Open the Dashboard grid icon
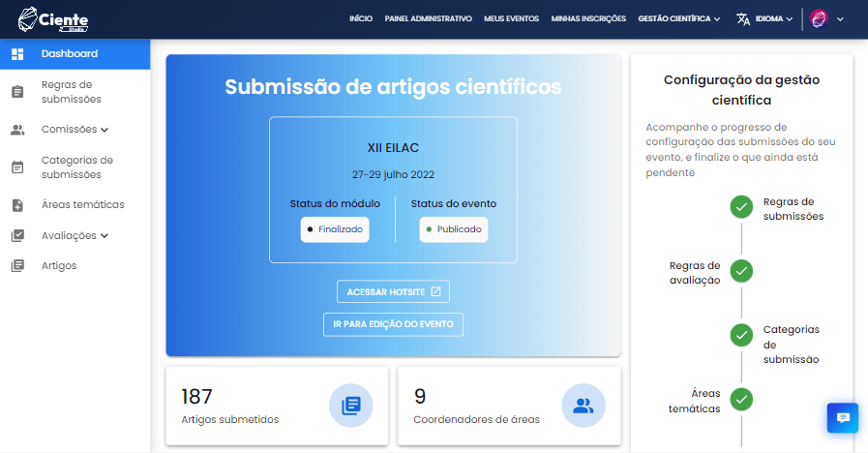868x453 pixels. pos(17,54)
